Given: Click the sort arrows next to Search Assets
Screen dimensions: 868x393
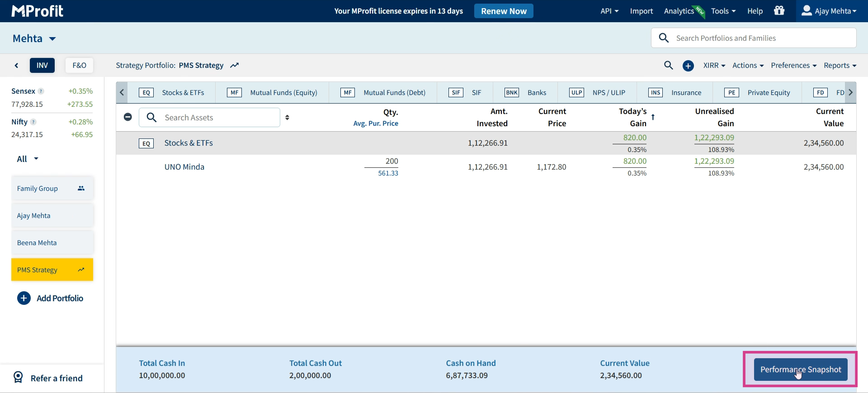Looking at the screenshot, I should 287,118.
